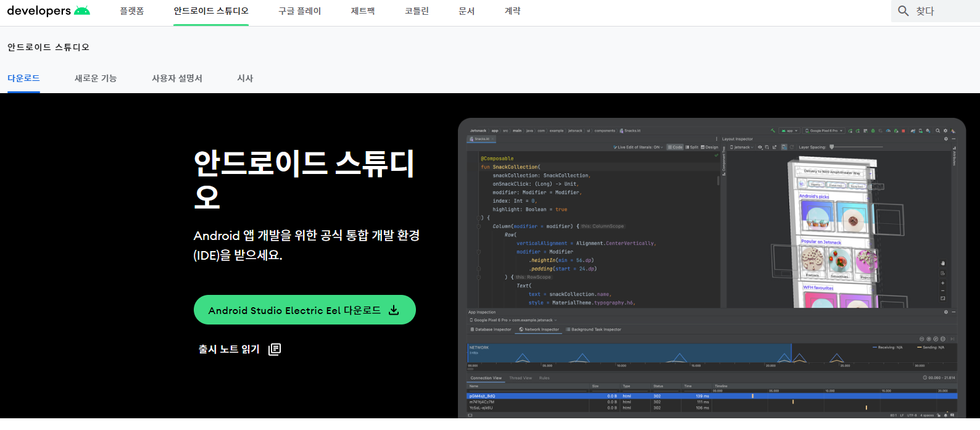Click the App Inspection panel title
Viewport: 980px width, 430px height.
pyautogui.click(x=482, y=312)
